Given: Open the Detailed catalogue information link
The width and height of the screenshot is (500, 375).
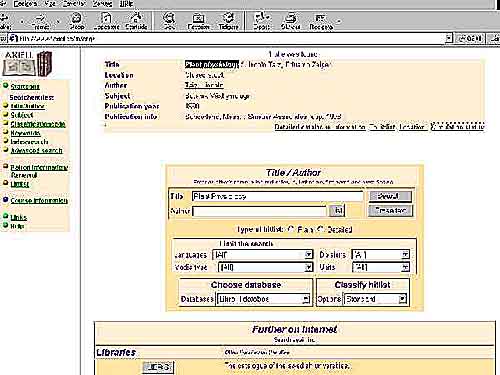Looking at the screenshot, I should 320,127.
